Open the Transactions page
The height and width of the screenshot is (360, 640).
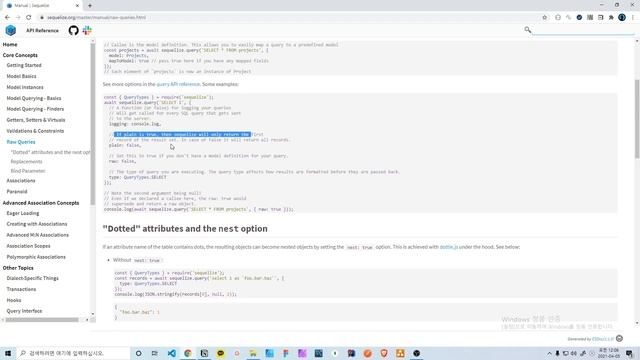click(x=21, y=289)
